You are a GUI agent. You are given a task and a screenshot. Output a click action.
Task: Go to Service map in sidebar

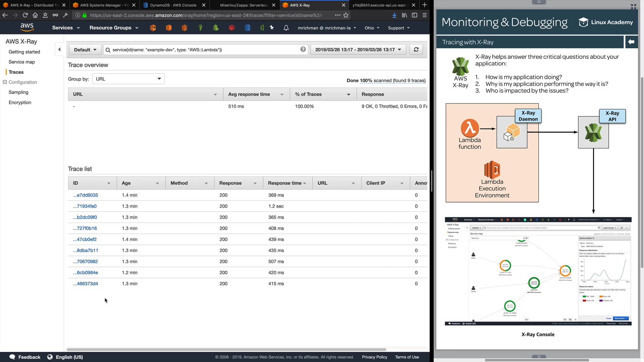point(21,62)
